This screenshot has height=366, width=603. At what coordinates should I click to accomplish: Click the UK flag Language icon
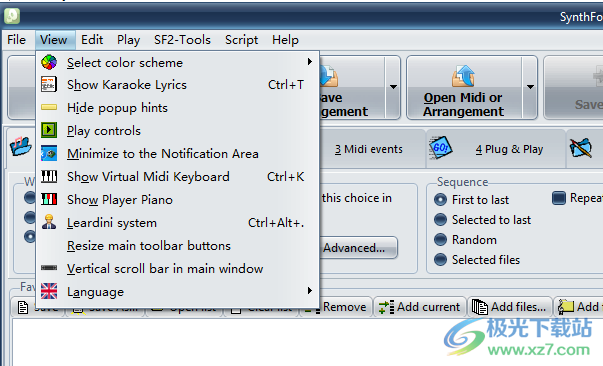coord(49,291)
